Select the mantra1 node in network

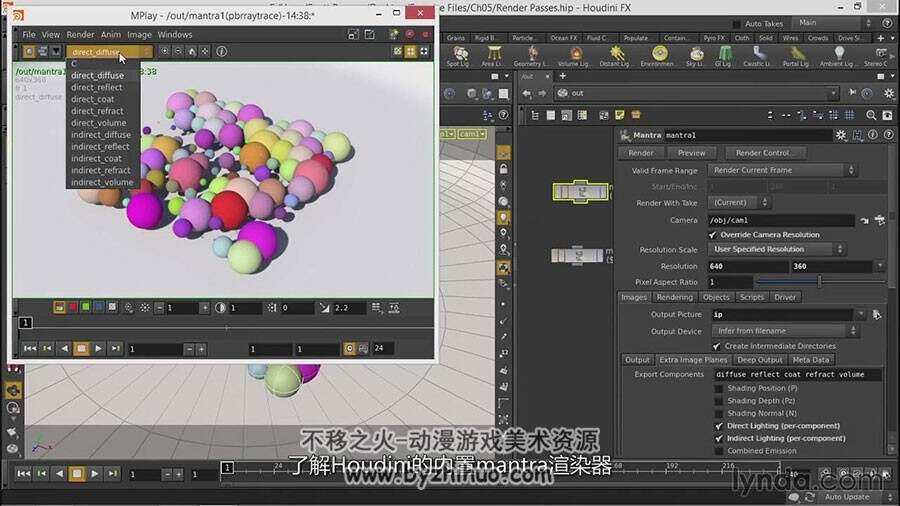pos(580,192)
